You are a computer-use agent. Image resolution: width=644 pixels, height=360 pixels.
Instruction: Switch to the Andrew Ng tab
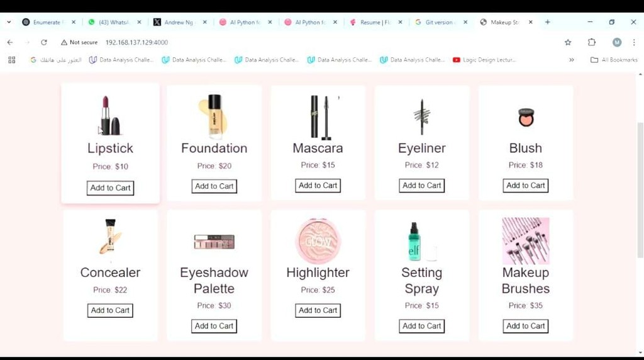[180, 22]
